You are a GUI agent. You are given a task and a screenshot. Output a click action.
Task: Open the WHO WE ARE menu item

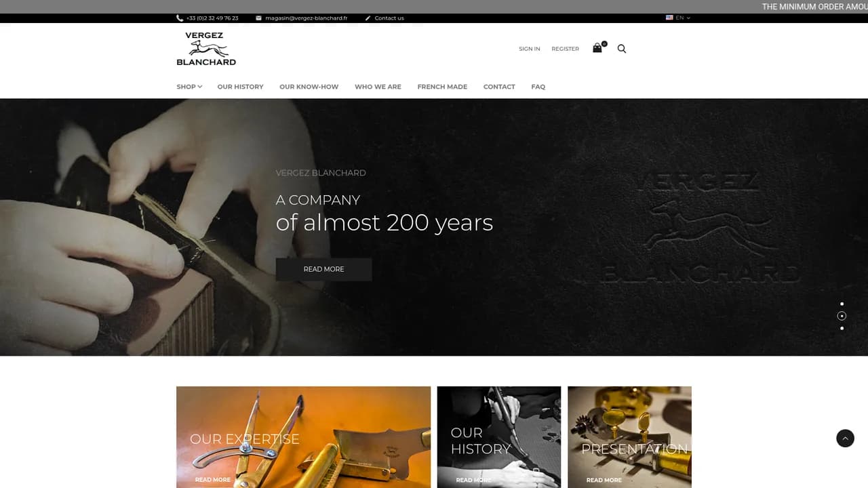tap(378, 87)
